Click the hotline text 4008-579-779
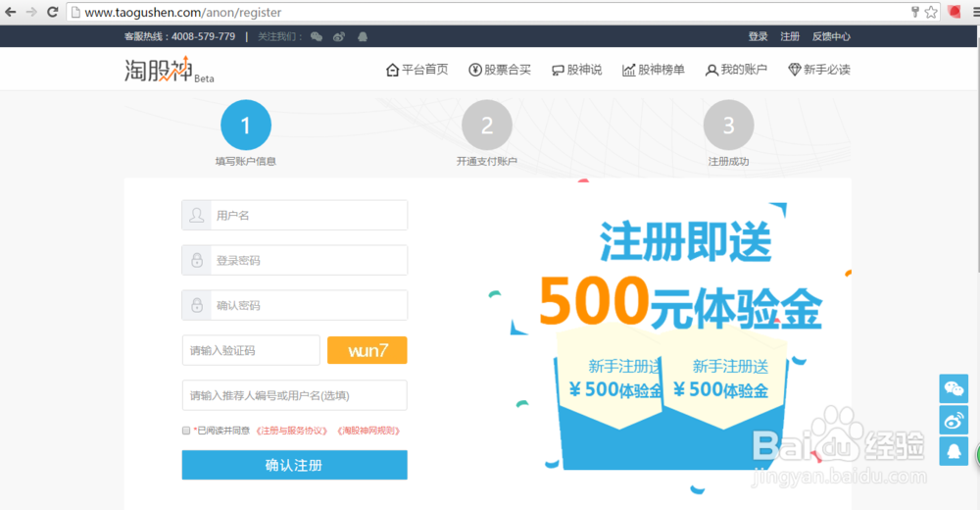980x510 pixels. coord(203,37)
